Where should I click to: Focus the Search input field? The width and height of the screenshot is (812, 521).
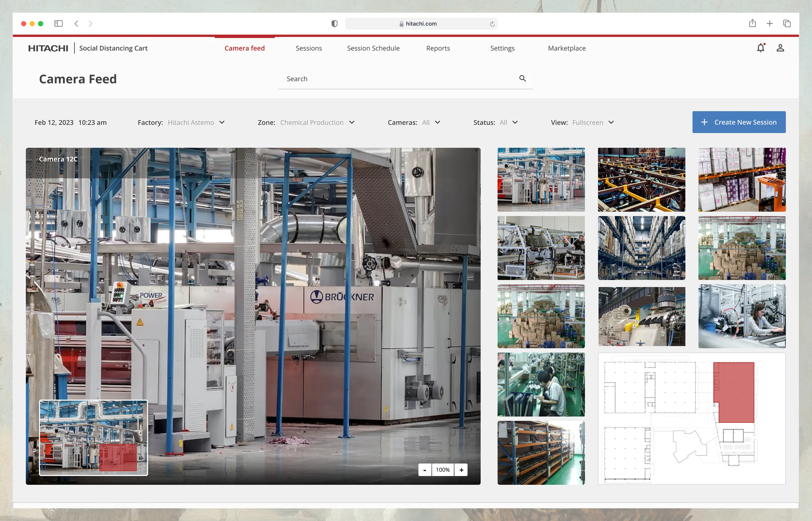[406, 79]
